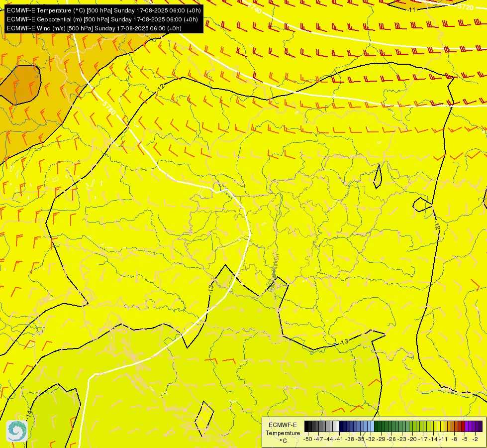Click the -44 tick value in the legend
The image size is (487, 448).
pos(329,439)
